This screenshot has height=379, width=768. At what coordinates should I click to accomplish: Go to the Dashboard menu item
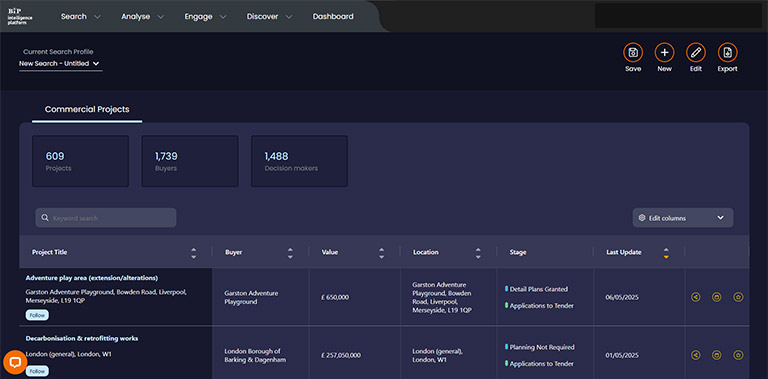click(333, 16)
